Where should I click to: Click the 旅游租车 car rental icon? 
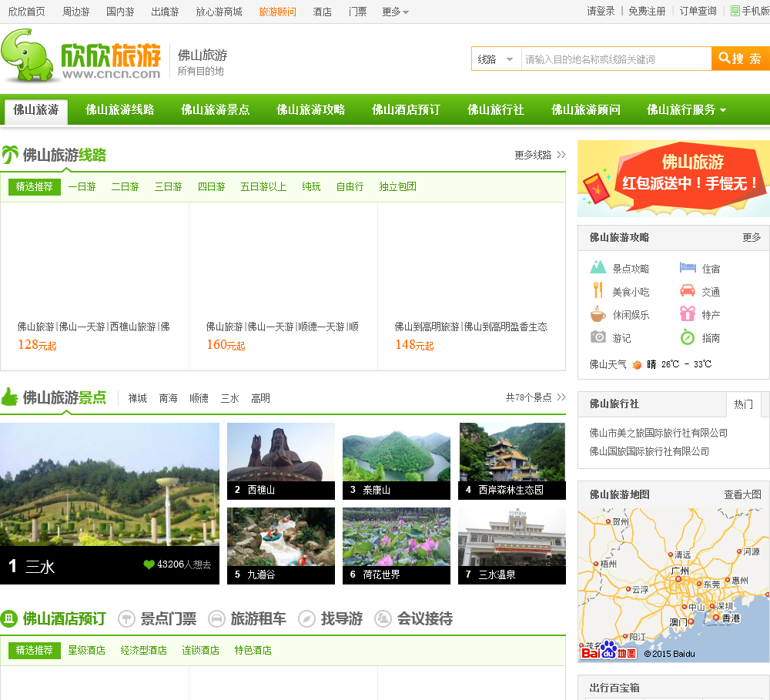pos(216,618)
